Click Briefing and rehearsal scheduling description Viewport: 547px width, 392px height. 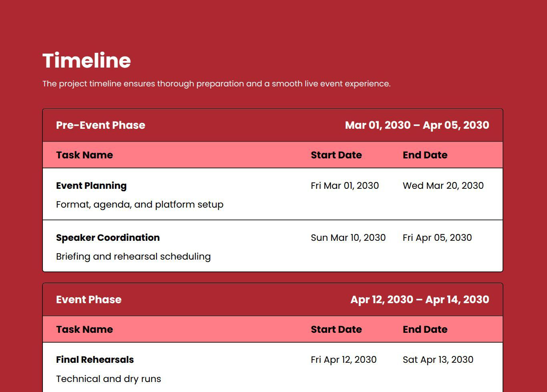click(x=133, y=256)
